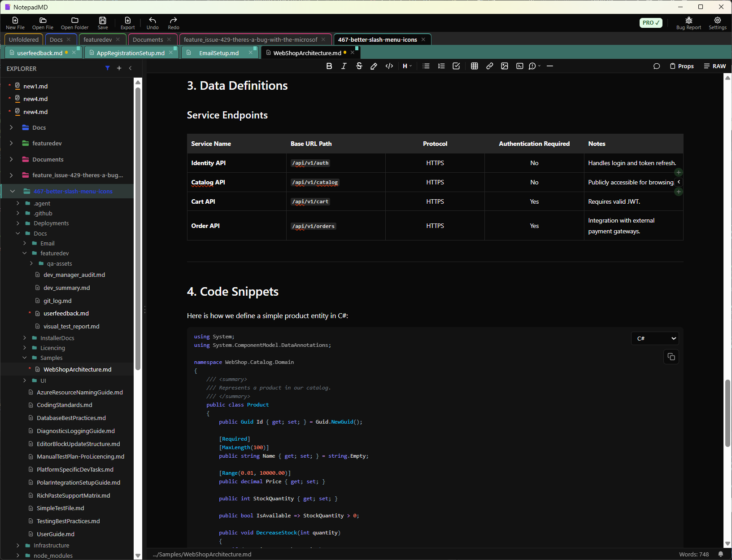This screenshot has height=560, width=732.
Task: Insert a horizontal rule
Action: tap(550, 66)
